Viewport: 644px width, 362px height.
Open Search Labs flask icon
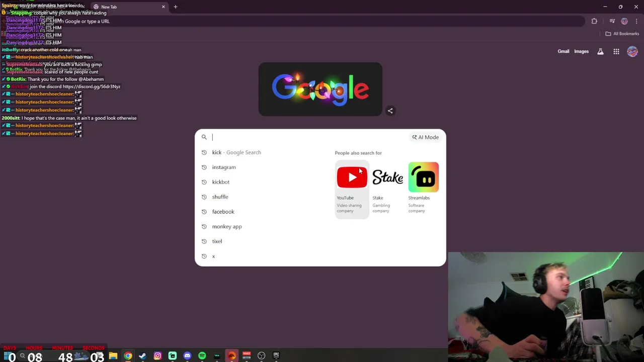point(600,51)
